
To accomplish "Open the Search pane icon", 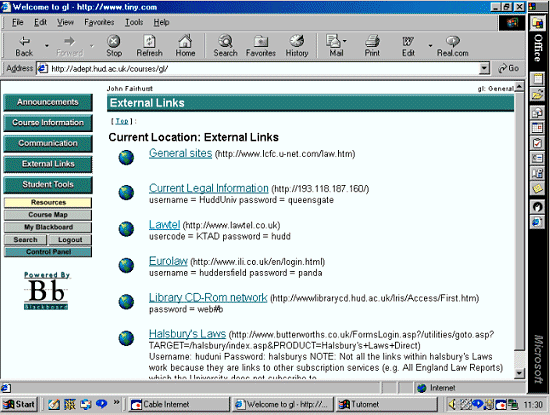I will coord(226,46).
